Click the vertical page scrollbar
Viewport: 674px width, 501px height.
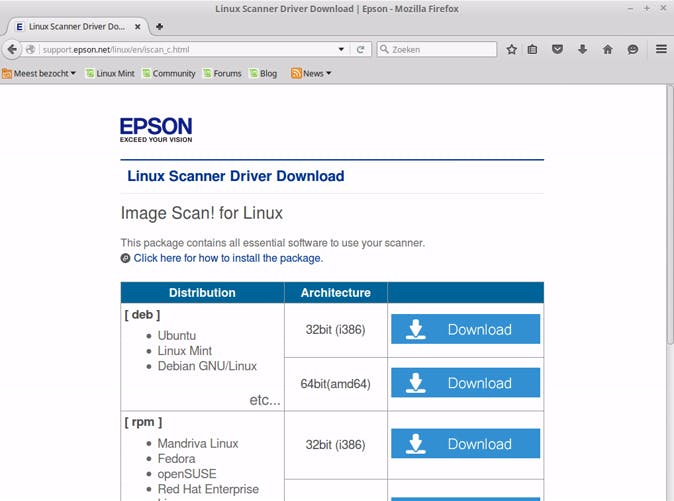point(670,214)
